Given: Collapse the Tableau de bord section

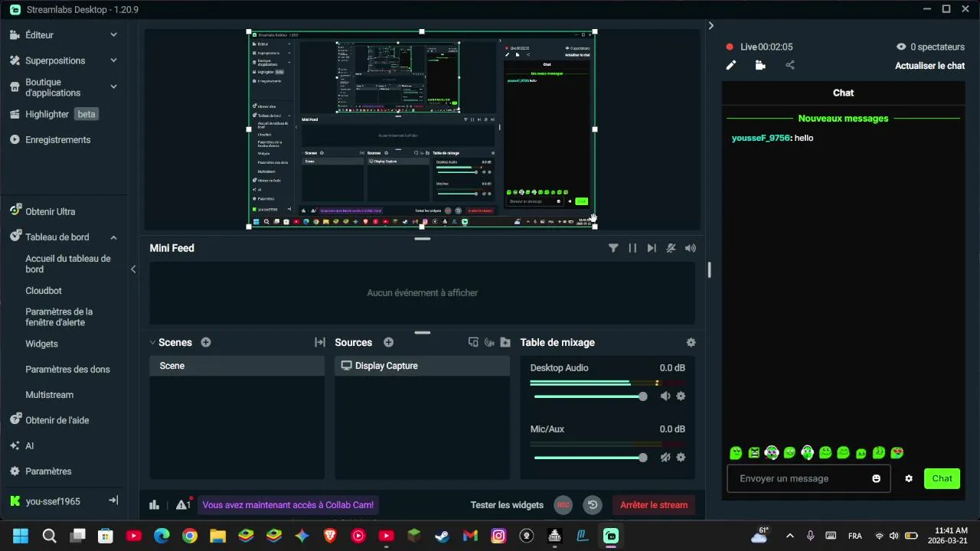Looking at the screenshot, I should (113, 237).
